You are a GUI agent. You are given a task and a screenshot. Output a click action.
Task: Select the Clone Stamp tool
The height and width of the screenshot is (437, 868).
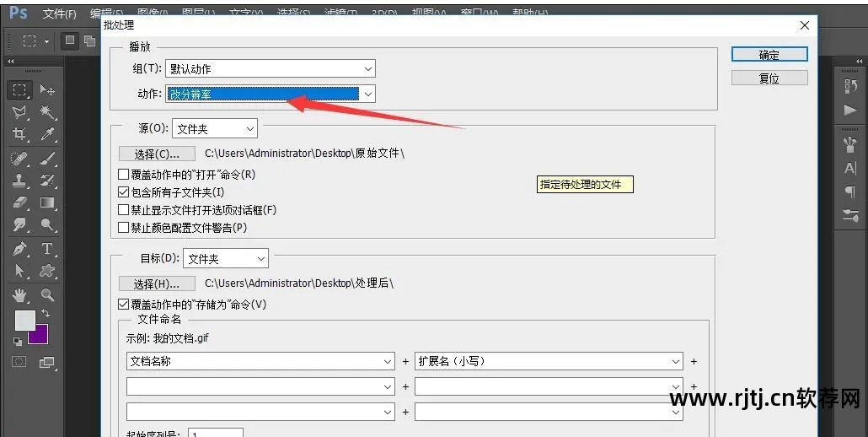click(20, 181)
